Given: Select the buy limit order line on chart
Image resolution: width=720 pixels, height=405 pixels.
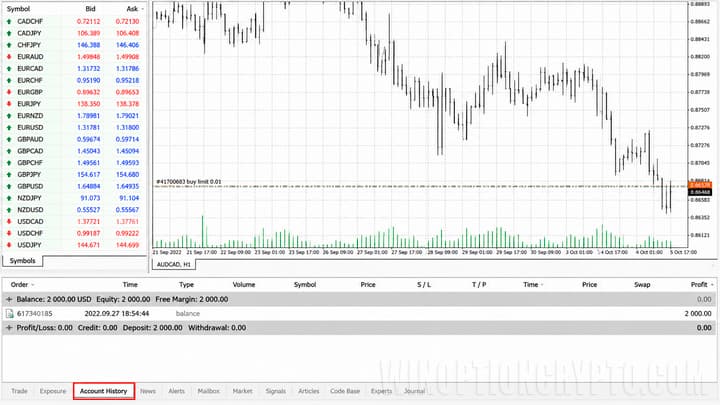Looking at the screenshot, I should [x=420, y=186].
